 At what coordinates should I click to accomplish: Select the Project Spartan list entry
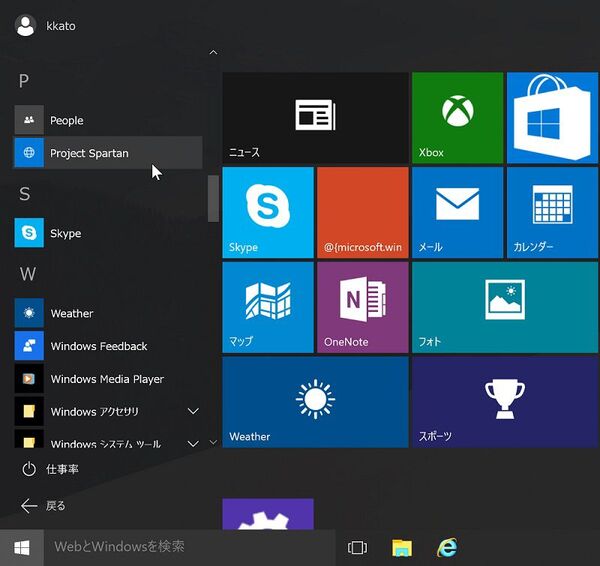pos(108,153)
